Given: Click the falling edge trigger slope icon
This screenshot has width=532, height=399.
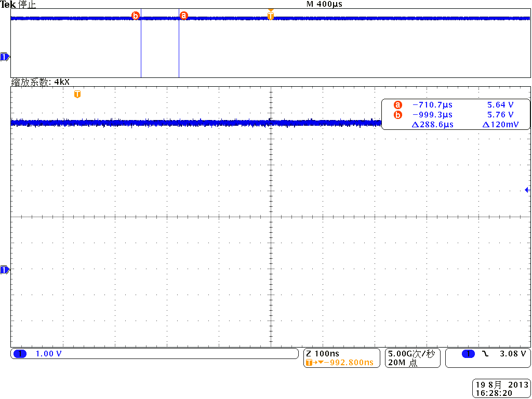Looking at the screenshot, I should 486,354.
